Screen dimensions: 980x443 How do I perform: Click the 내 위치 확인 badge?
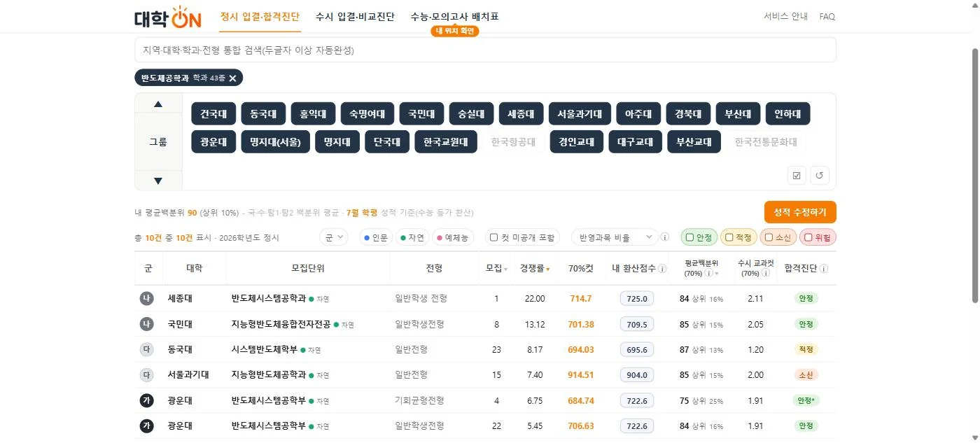[454, 31]
